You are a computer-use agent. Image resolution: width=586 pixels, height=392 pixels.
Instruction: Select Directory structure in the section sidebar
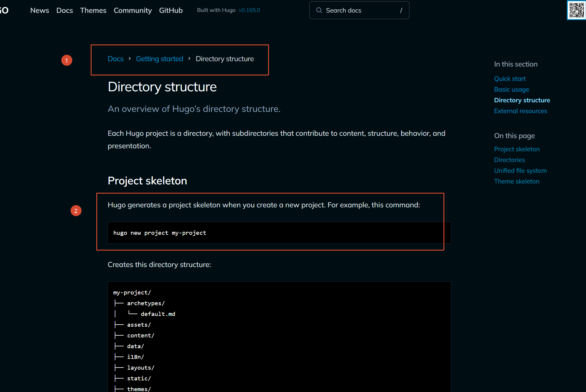tap(522, 100)
